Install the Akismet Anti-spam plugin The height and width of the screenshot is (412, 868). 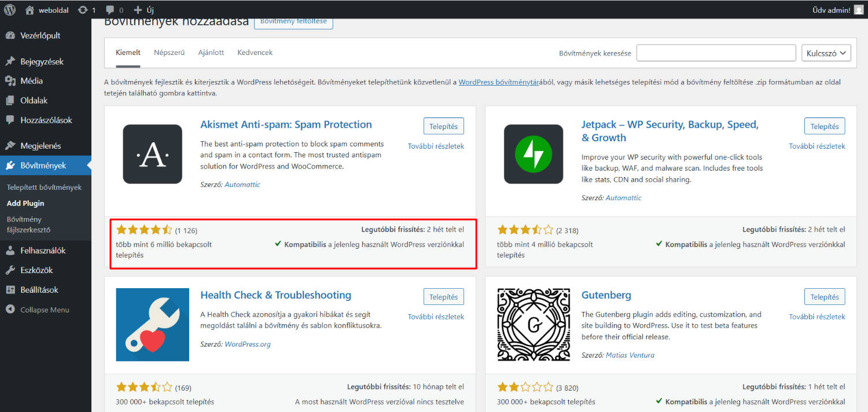pos(444,126)
